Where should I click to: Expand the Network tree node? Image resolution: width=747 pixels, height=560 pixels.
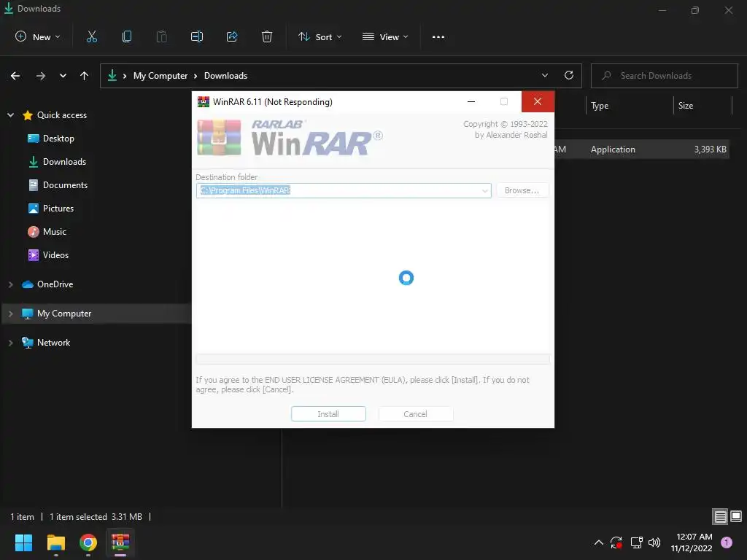(10, 343)
